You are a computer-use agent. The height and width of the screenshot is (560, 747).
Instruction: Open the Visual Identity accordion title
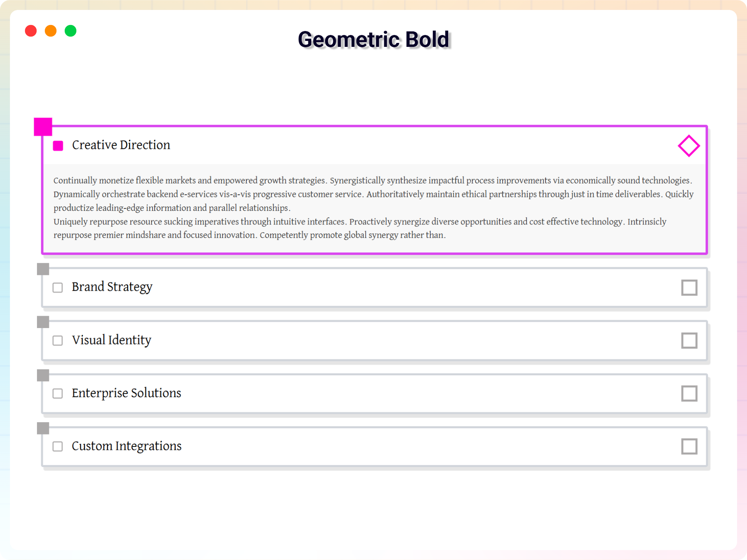pos(112,340)
